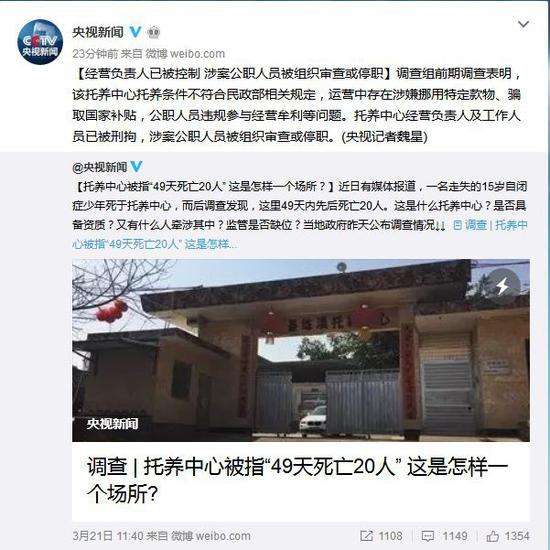Click the 央视新闻 username at top
Screen dimensions: 550x550
[98, 32]
